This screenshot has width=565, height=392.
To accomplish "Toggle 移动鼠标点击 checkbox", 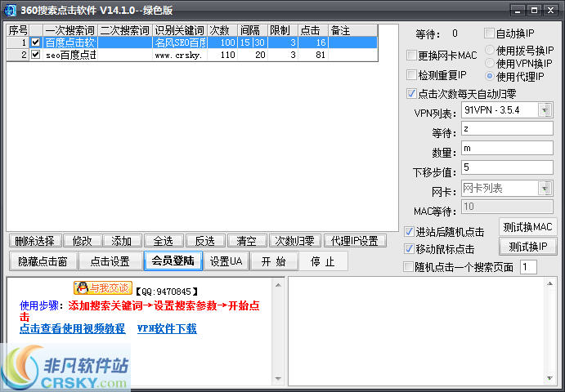I will click(409, 249).
